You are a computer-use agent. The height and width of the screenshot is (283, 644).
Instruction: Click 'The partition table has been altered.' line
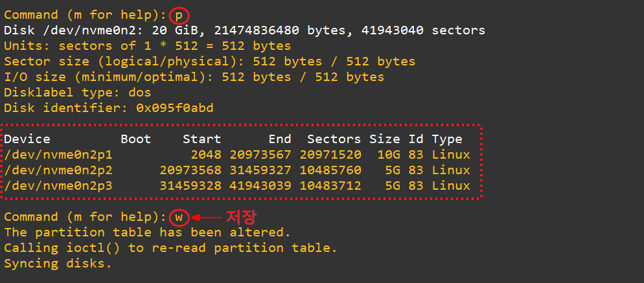148,232
